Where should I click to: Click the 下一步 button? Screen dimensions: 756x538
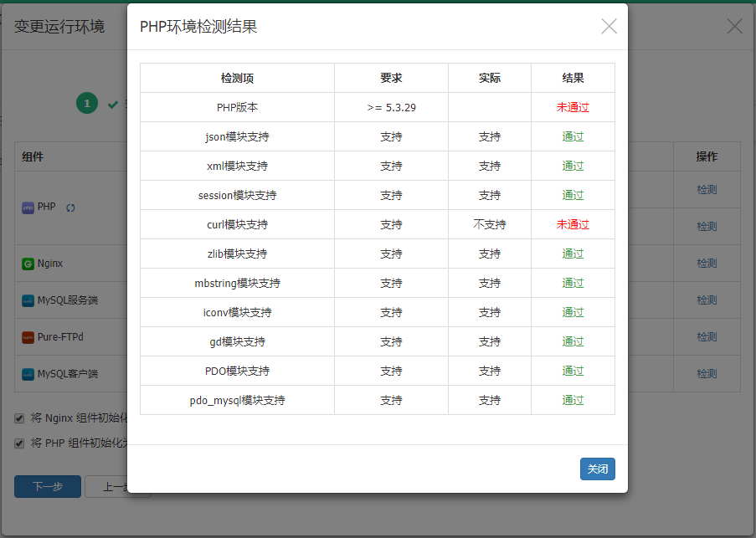point(48,487)
